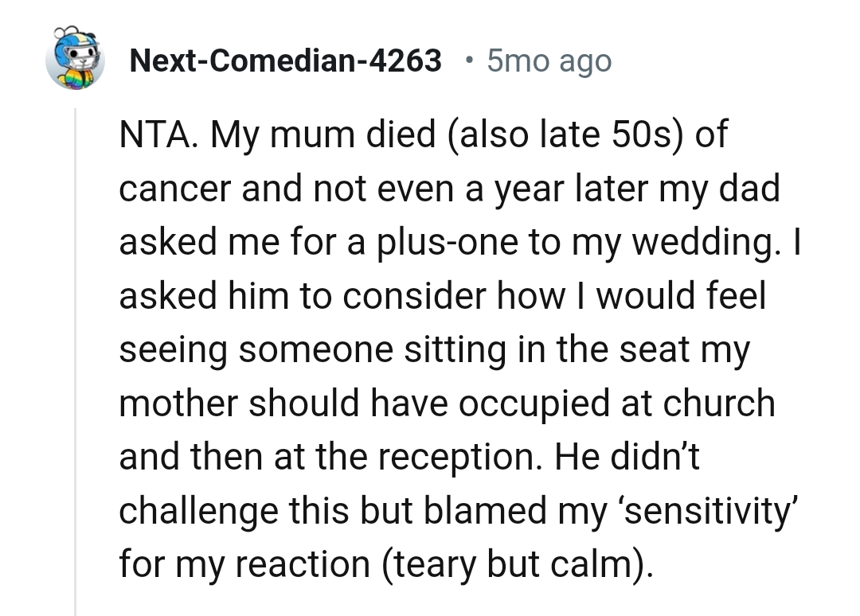Open the Next-Comedian-4263 user profile
The height and width of the screenshot is (616, 860).
(285, 60)
